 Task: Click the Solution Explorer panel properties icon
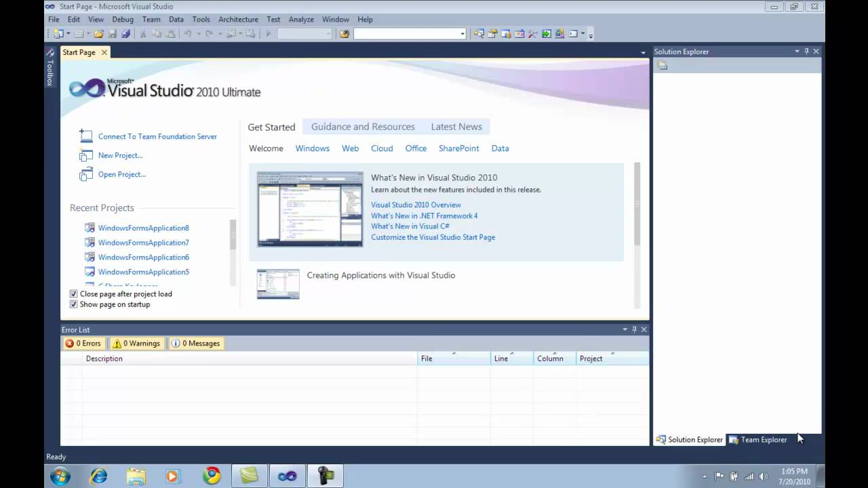point(663,66)
